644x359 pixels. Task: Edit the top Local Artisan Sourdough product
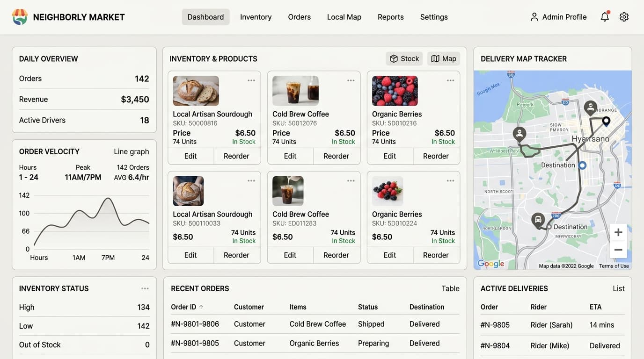190,156
